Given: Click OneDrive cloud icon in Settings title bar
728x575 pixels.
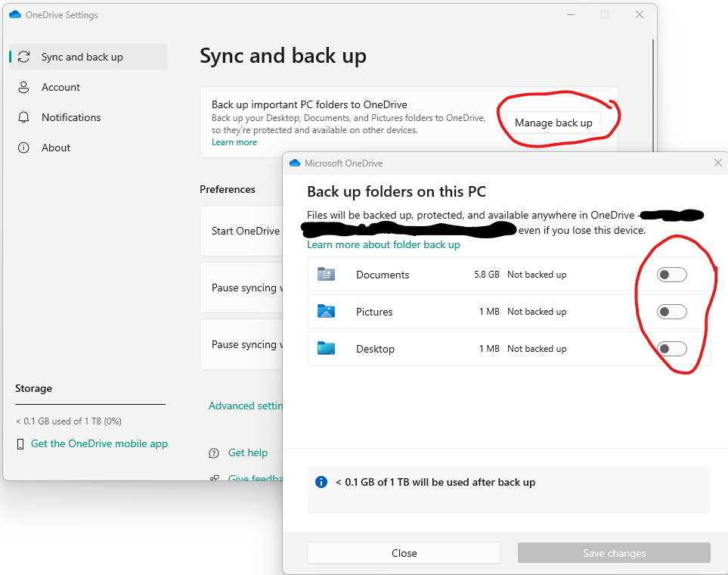Looking at the screenshot, I should tap(15, 15).
